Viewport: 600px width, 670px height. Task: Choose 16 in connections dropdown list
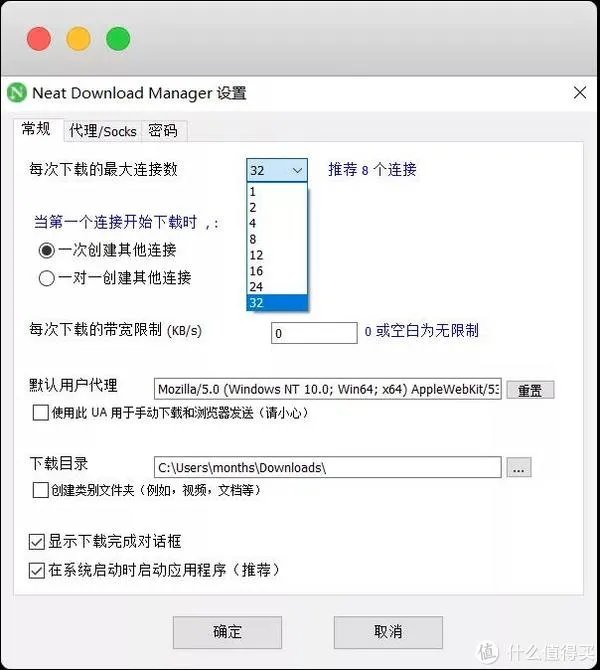(277, 271)
